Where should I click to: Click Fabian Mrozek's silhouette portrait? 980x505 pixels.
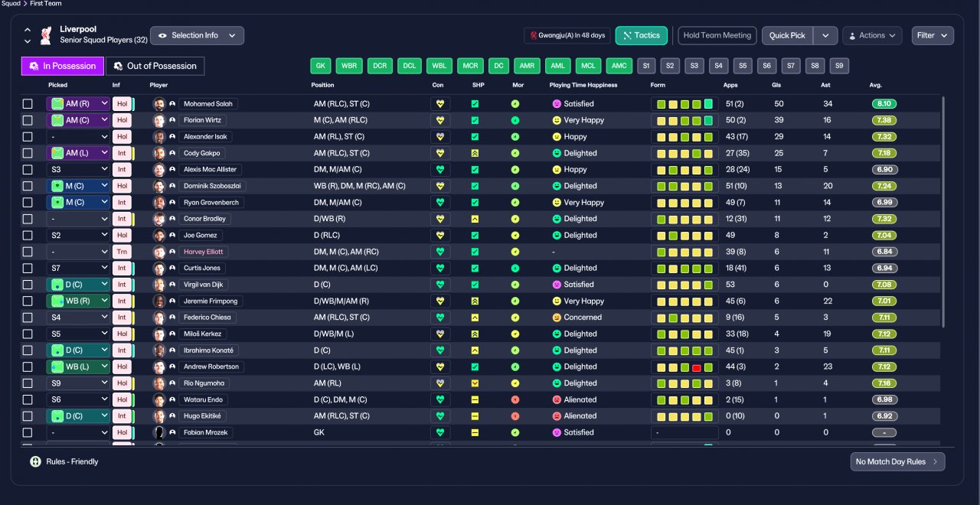[159, 432]
